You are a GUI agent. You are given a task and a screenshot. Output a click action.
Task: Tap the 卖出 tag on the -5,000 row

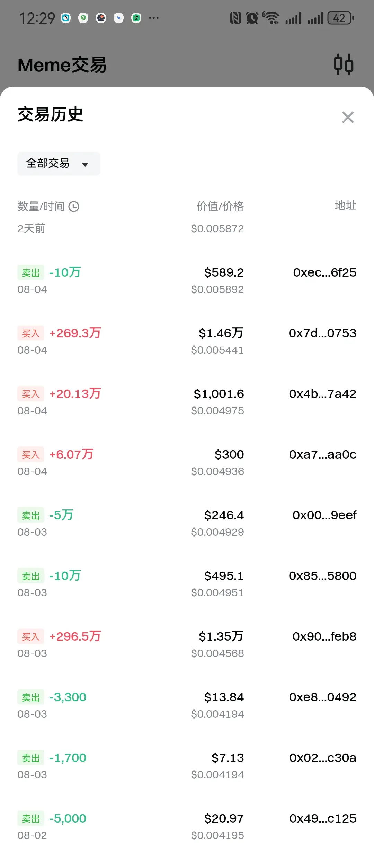[31, 819]
